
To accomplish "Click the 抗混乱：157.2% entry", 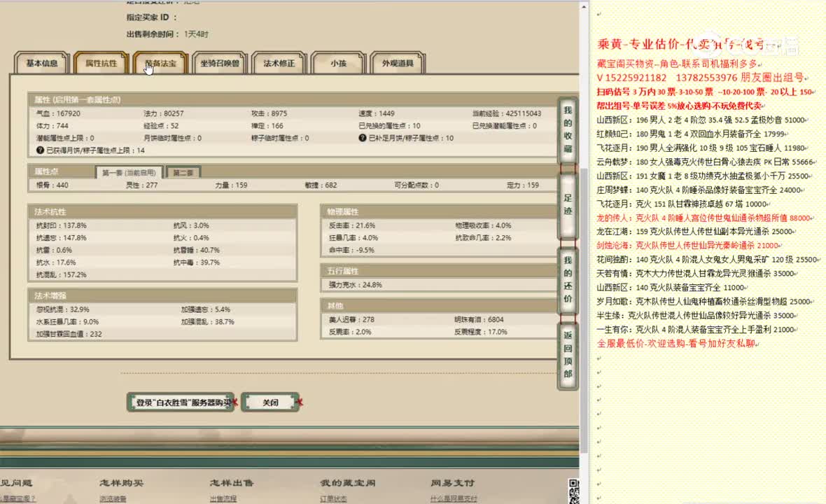I will [61, 274].
